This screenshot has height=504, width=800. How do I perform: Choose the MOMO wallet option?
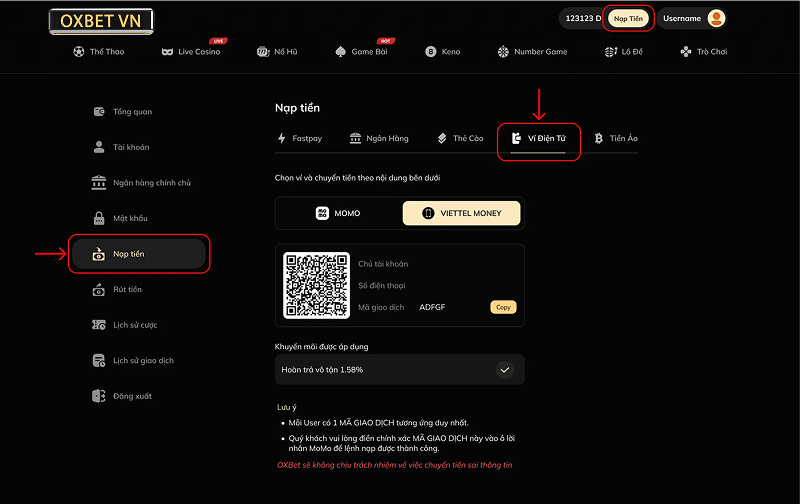(x=338, y=213)
